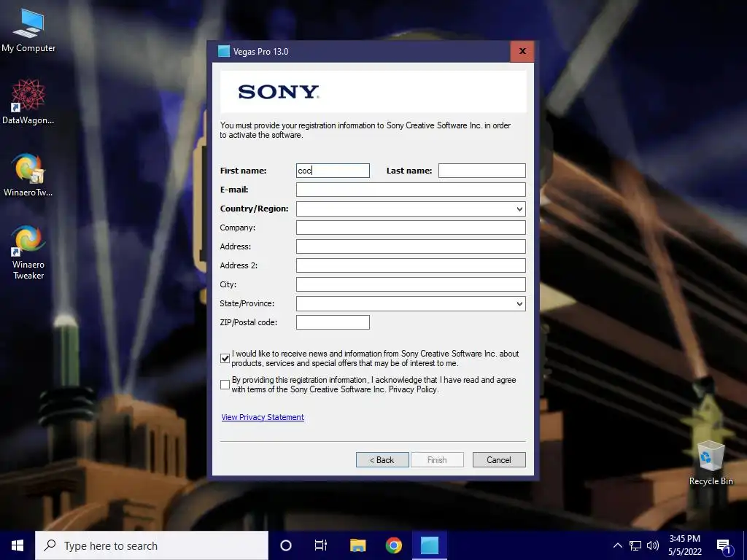Click the ZIP/Postal code field
The width and height of the screenshot is (747, 560).
[x=333, y=322]
